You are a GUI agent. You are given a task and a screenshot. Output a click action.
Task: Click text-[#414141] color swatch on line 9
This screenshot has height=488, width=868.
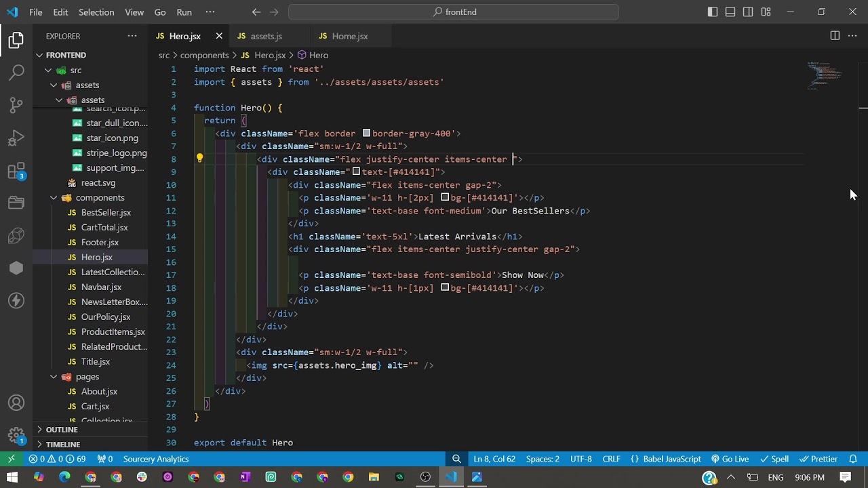pyautogui.click(x=356, y=172)
